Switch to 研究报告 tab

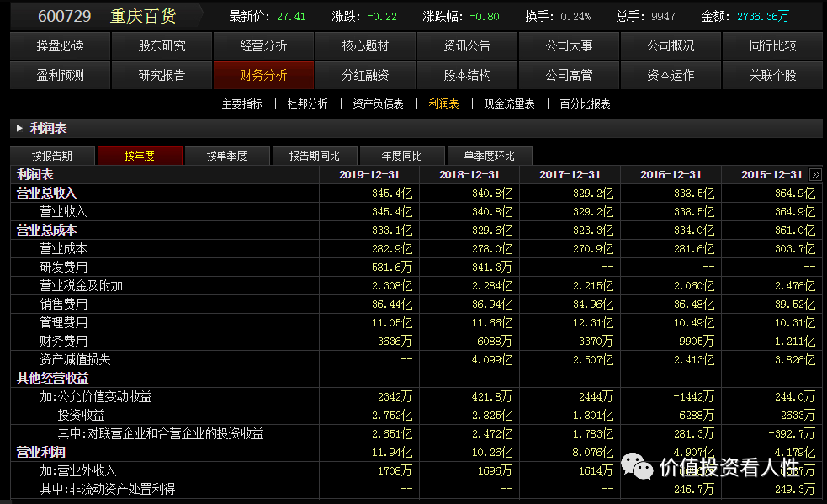[x=162, y=76]
